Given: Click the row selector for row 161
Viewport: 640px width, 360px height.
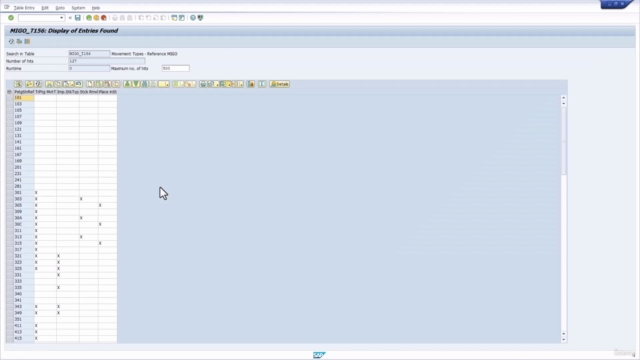Looking at the screenshot, I should tap(10, 148).
